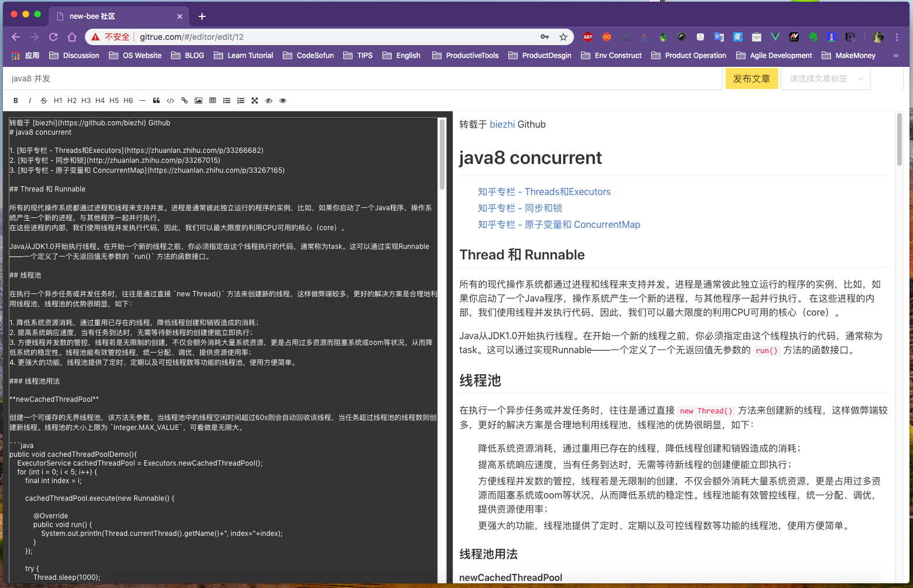Screen dimensions: 913x588
Task: Bookmark this page with star icon
Action: click(563, 37)
